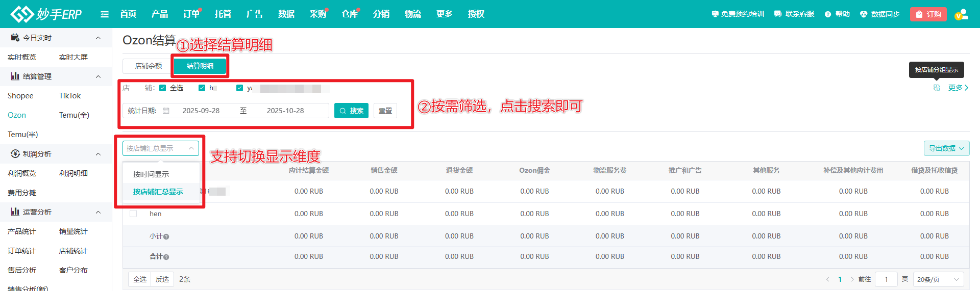Open the user avatar menu

pyautogui.click(x=961, y=14)
